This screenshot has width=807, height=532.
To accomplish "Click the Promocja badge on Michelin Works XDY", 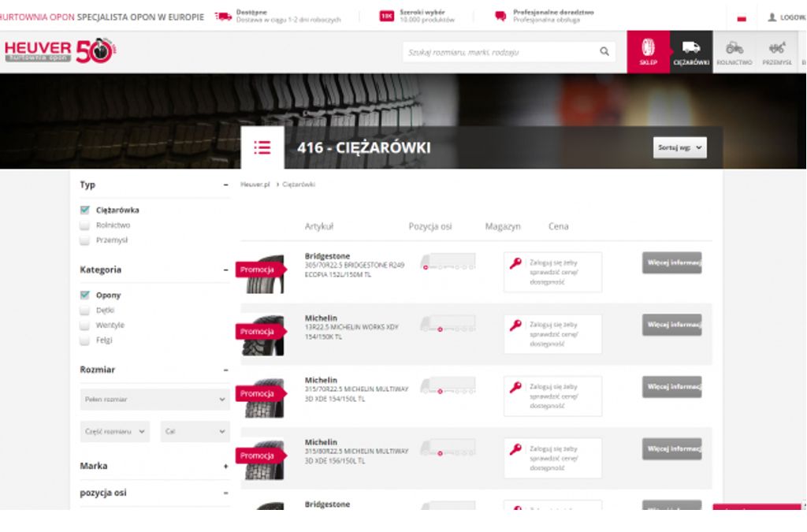I will pyautogui.click(x=261, y=332).
